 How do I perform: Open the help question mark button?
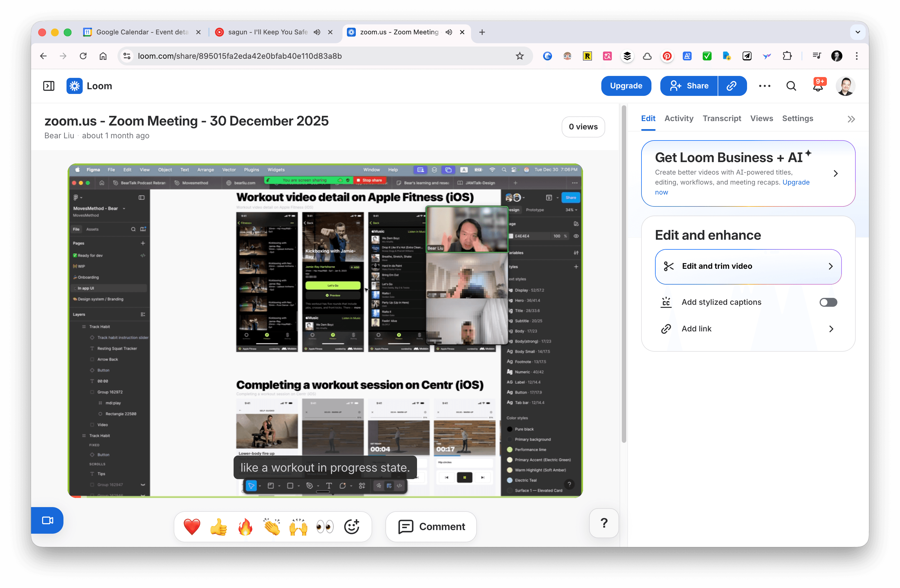(604, 523)
